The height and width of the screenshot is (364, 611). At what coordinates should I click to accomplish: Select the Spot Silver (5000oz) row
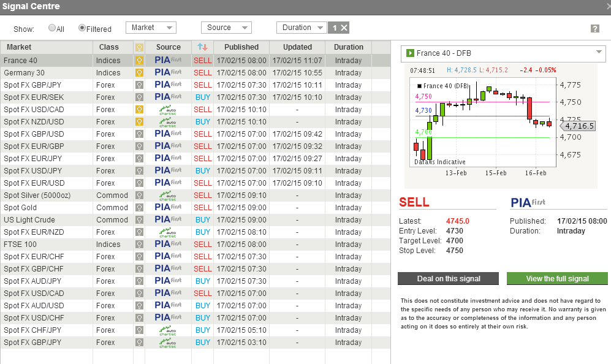coord(195,195)
